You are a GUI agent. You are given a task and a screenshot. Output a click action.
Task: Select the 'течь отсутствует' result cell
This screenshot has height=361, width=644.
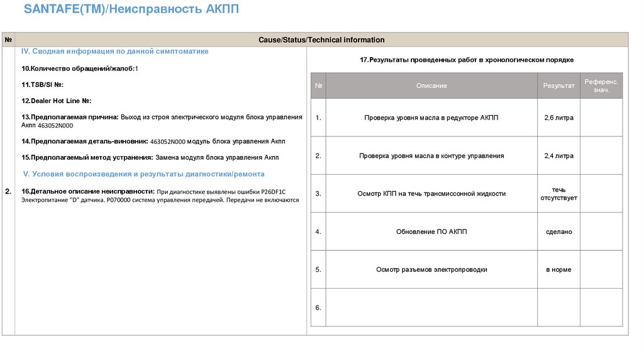coord(558,194)
